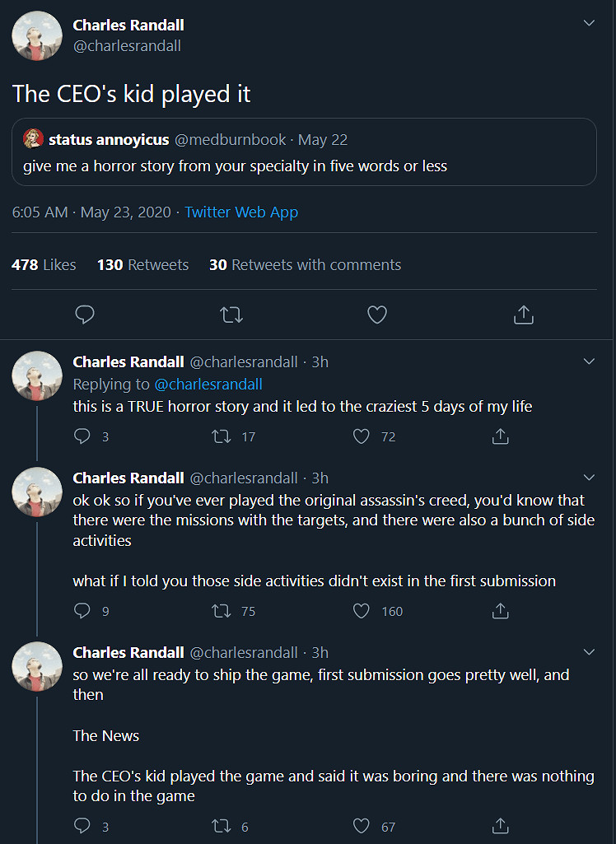616x844 pixels.
Task: Like the assassin's creed side activities reply
Action: (362, 611)
